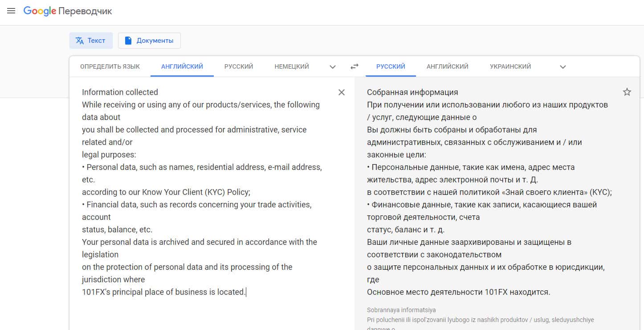Click the Переводчик title text

[86, 11]
